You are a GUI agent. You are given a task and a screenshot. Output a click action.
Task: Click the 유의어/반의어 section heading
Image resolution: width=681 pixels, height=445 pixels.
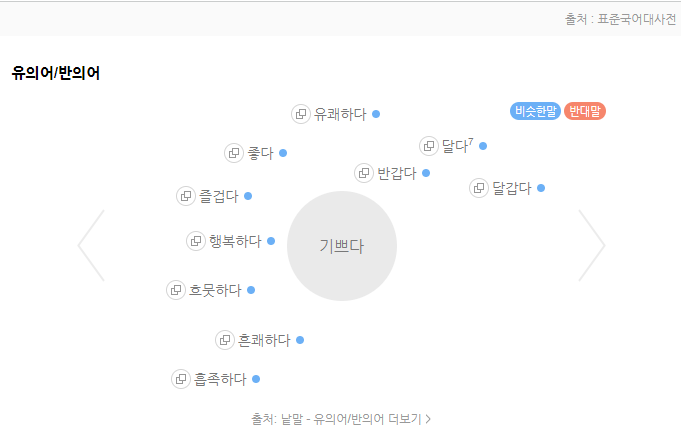coord(56,73)
